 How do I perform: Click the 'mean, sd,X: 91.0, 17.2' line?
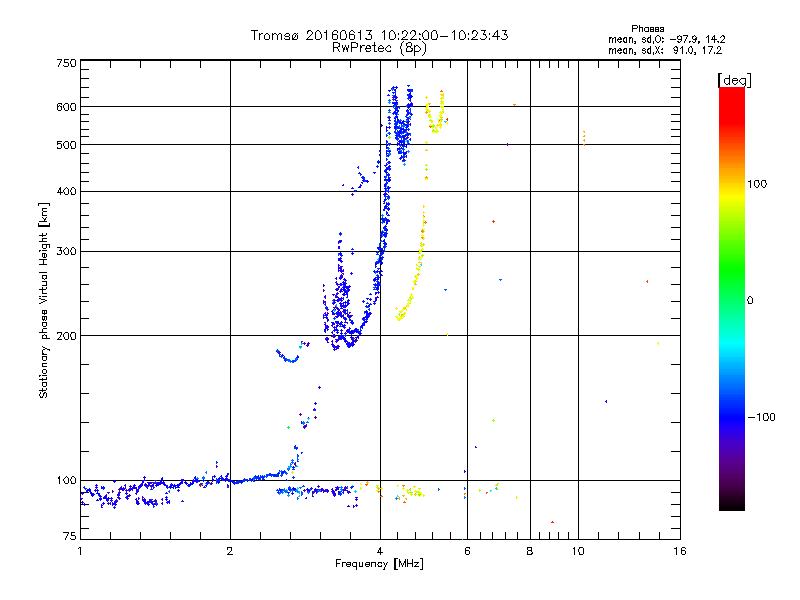tap(665, 50)
